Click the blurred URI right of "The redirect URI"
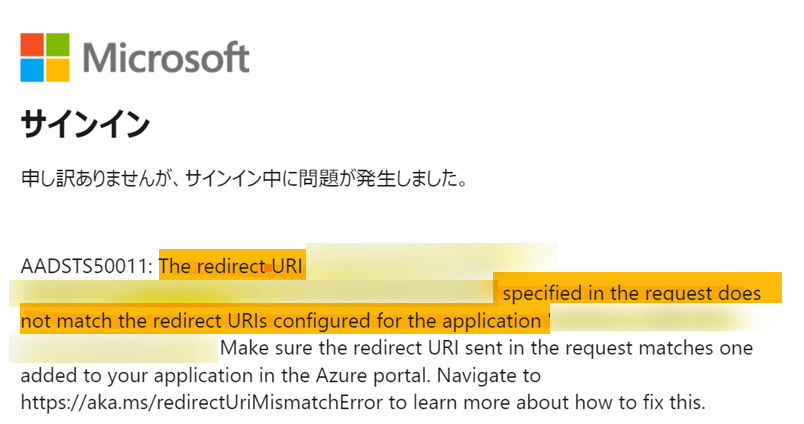804x424 pixels. (x=430, y=262)
